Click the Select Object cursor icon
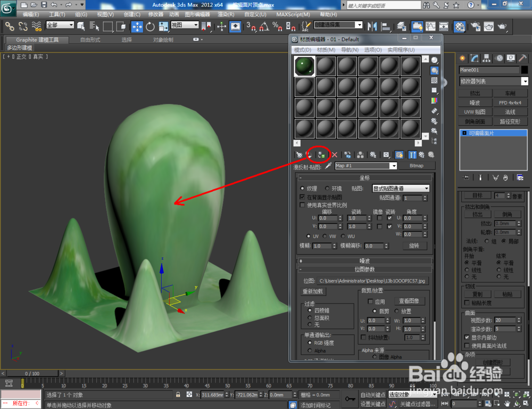This screenshot has width=532, height=409. coord(81,27)
